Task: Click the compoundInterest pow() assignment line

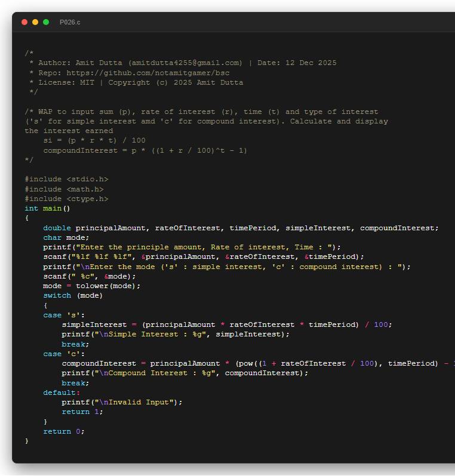Action: point(259,363)
